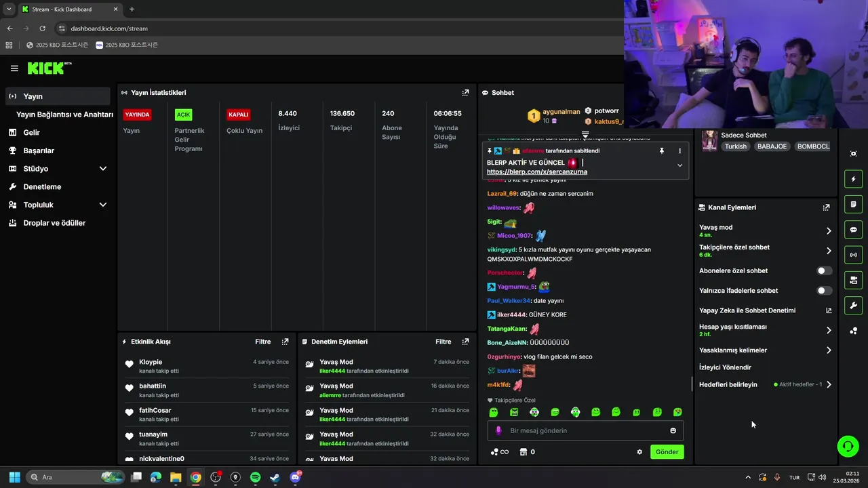Pop out the Yayın İstatistikleri panel

pyautogui.click(x=465, y=93)
